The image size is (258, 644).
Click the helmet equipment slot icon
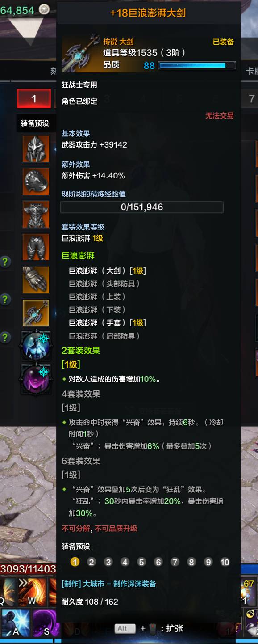pyautogui.click(x=36, y=148)
